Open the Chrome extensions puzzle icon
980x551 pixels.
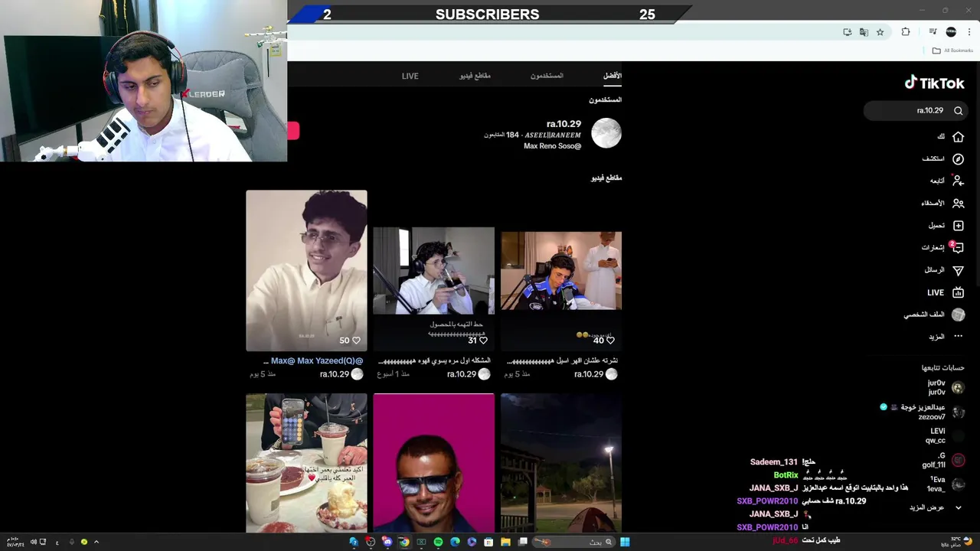click(x=906, y=32)
